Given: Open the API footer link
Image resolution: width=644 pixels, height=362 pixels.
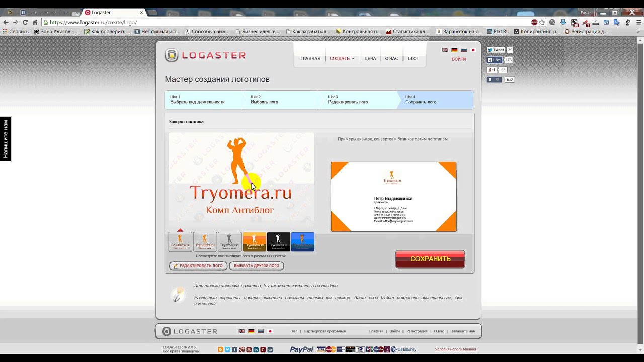Looking at the screenshot, I should point(294,331).
